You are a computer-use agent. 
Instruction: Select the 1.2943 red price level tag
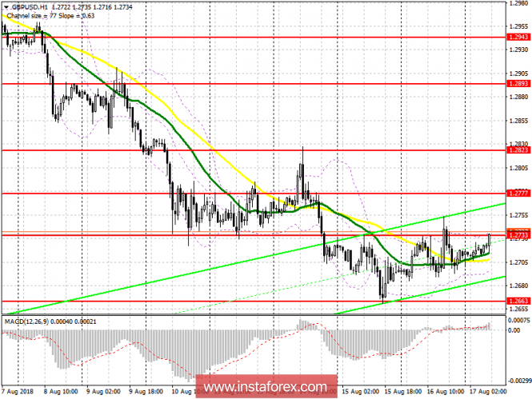click(x=518, y=37)
